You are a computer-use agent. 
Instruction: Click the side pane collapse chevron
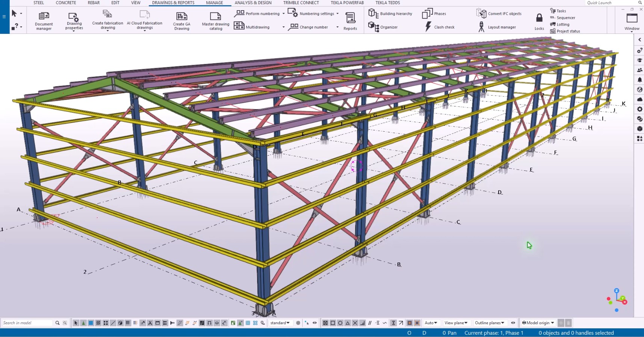(x=639, y=40)
